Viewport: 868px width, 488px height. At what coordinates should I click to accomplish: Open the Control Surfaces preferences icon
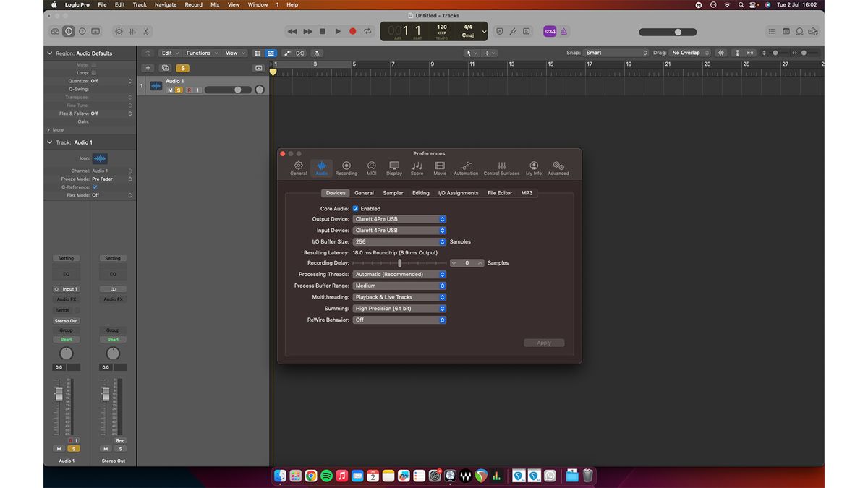click(501, 168)
